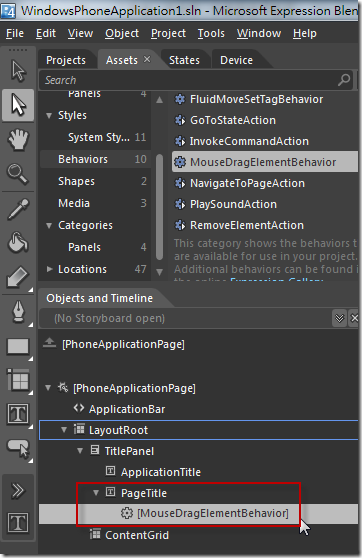362x558 pixels.
Task: Open the Object menu
Action: 122,33
